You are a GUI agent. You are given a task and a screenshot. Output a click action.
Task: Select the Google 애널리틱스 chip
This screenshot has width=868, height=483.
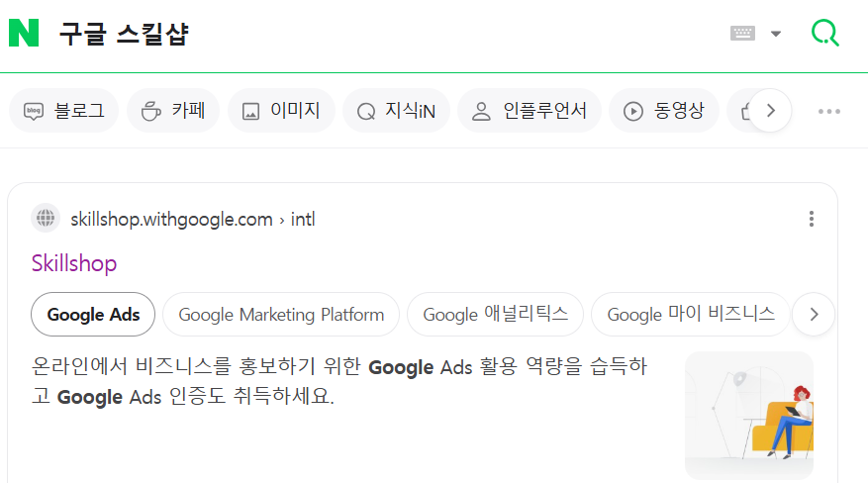496,315
